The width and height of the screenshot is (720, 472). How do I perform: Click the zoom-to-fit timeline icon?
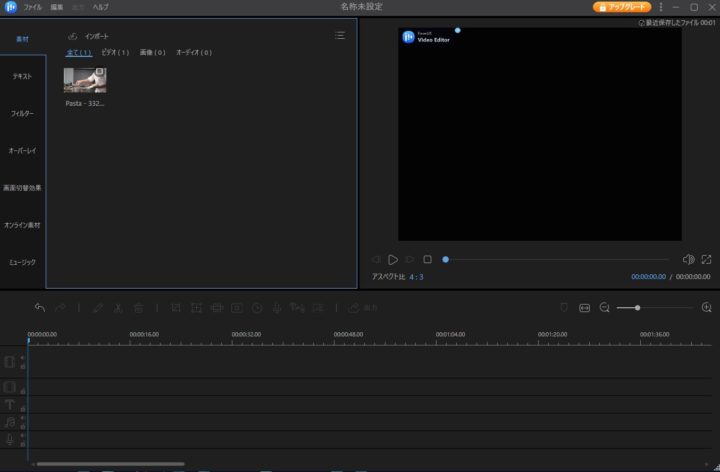pos(584,308)
